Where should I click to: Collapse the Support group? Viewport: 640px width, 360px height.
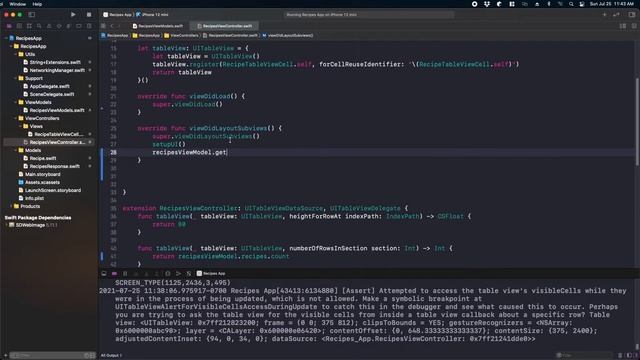pos(16,78)
